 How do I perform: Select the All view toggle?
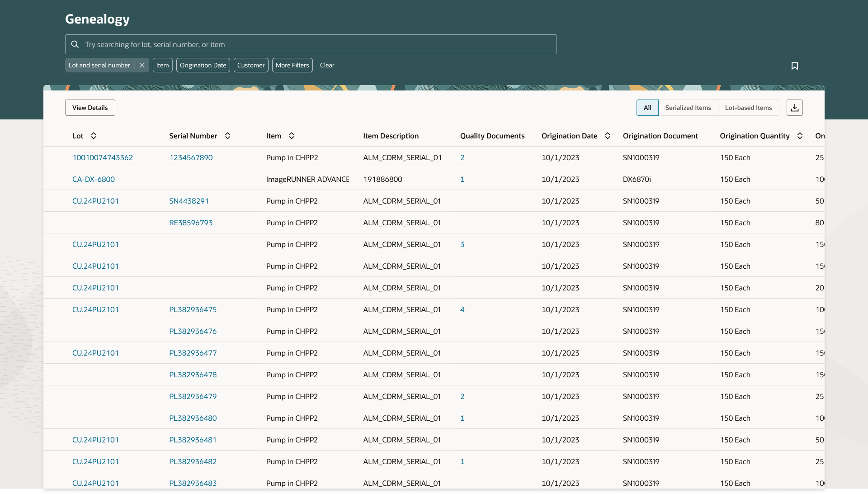[647, 108]
